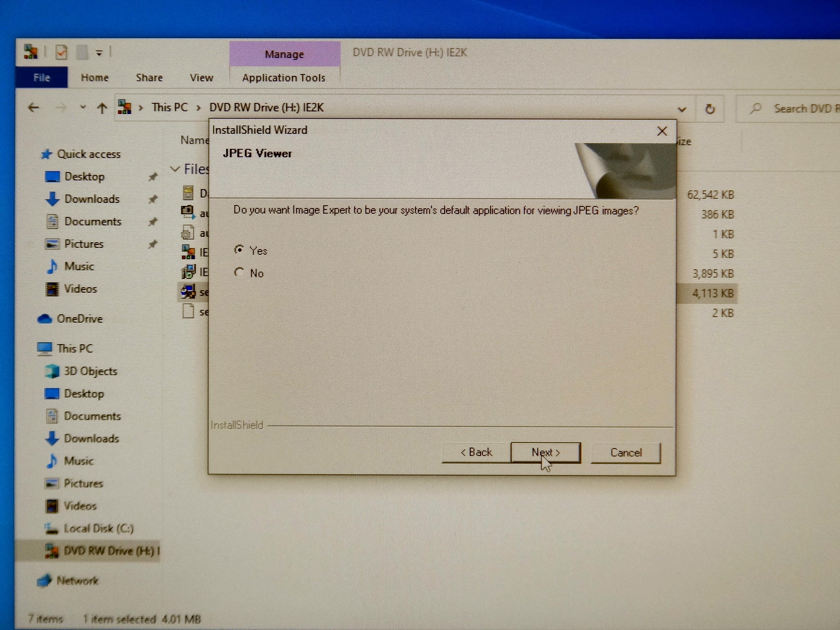
Task: Open the File menu in Explorer
Action: (42, 77)
